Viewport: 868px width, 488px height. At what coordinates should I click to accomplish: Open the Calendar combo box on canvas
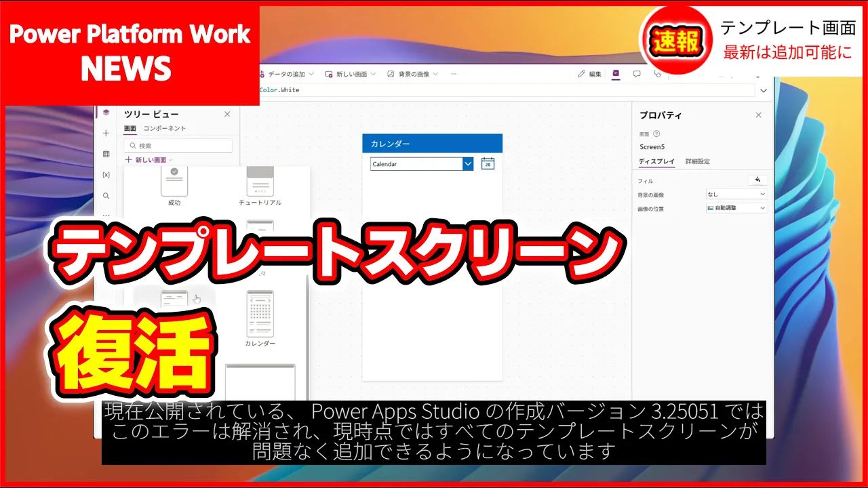(421, 164)
